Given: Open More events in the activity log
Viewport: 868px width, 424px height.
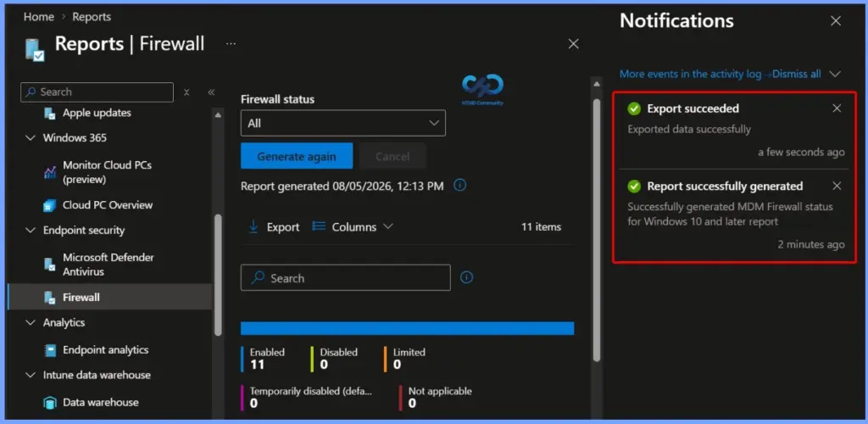Looking at the screenshot, I should [690, 74].
